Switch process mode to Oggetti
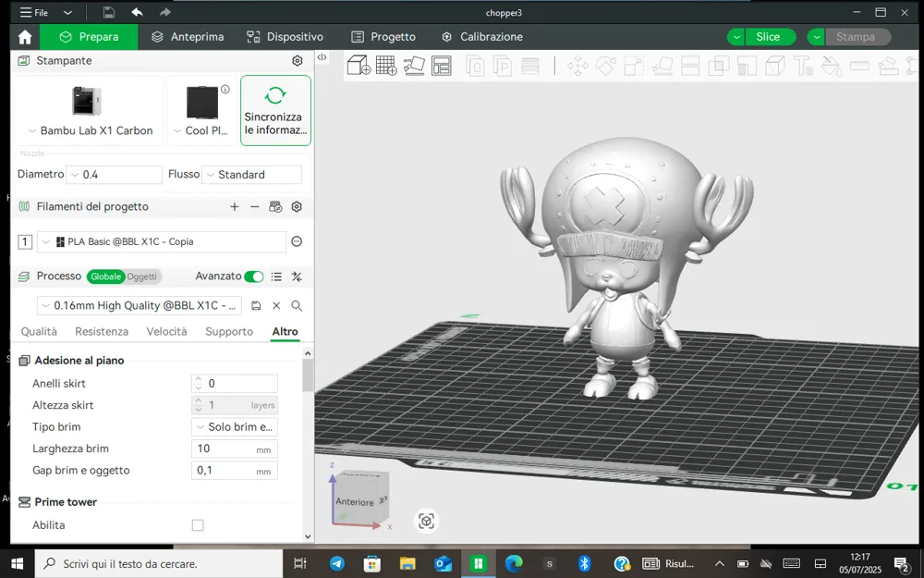 [142, 277]
